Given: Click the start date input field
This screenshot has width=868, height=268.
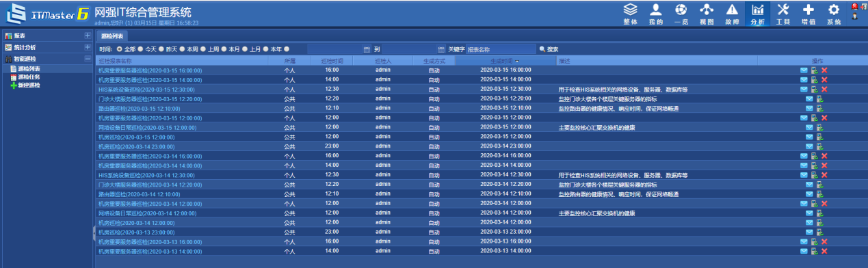Looking at the screenshot, I should [x=334, y=49].
